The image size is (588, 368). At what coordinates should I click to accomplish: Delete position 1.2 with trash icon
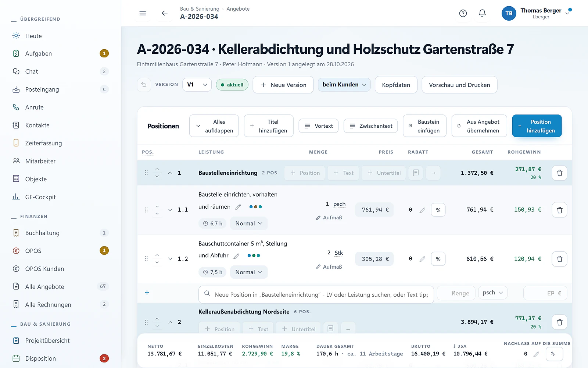tap(559, 259)
